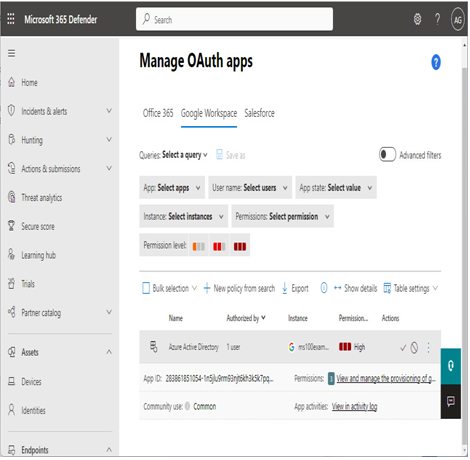This screenshot has width=470, height=460.
Task: Open the Table settings dropdown
Action: pyautogui.click(x=410, y=288)
